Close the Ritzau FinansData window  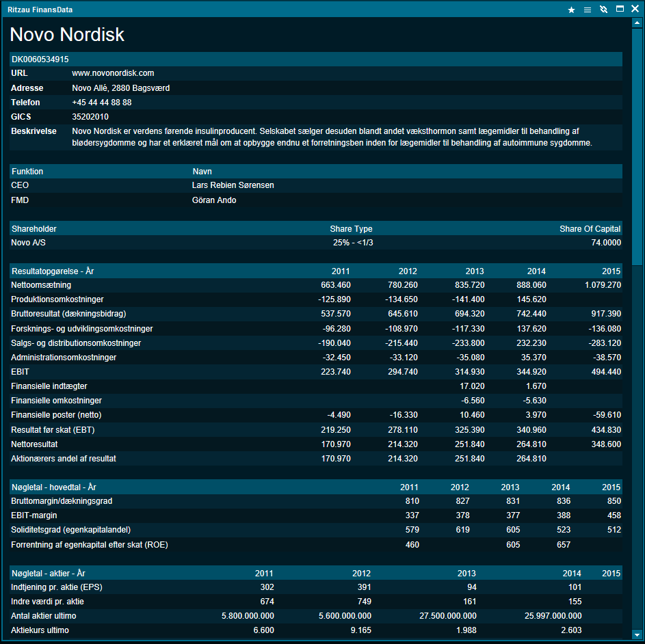click(x=635, y=9)
